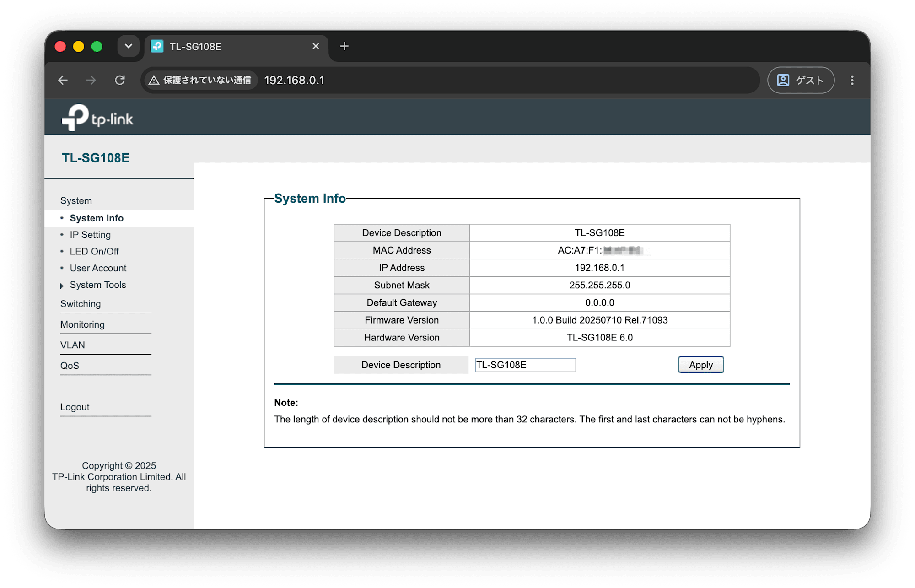Image resolution: width=915 pixels, height=588 pixels.
Task: Open IP Setting page
Action: 90,235
